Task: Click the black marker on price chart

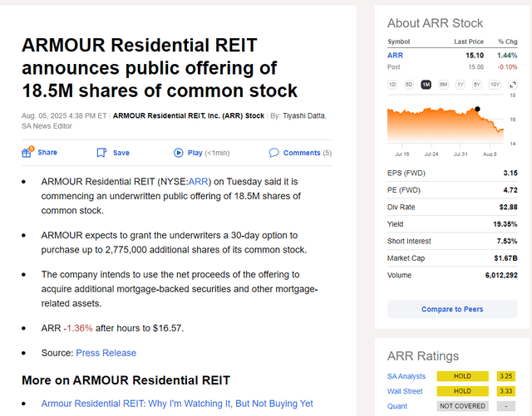Action: pos(477,109)
